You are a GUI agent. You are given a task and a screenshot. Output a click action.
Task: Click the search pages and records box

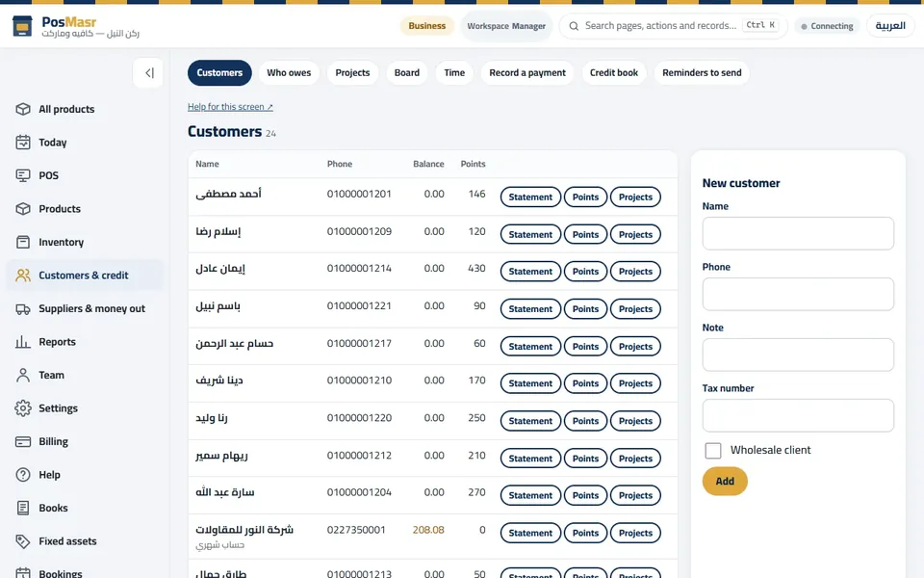click(x=673, y=26)
